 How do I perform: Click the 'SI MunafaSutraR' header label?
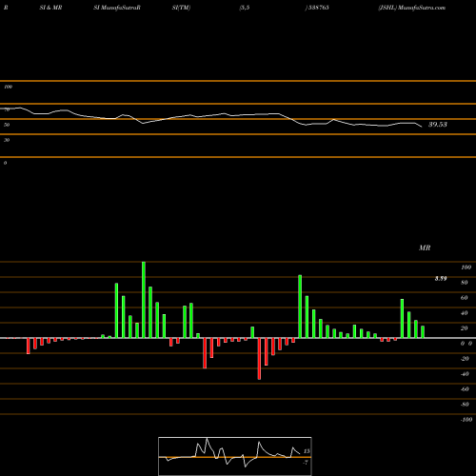[117, 8]
